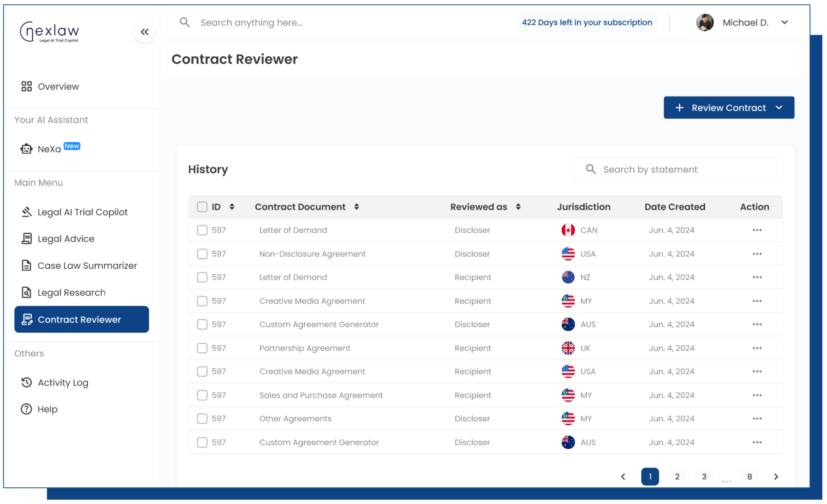
Task: Open actions menu for Partnership Agreement
Action: (757, 348)
